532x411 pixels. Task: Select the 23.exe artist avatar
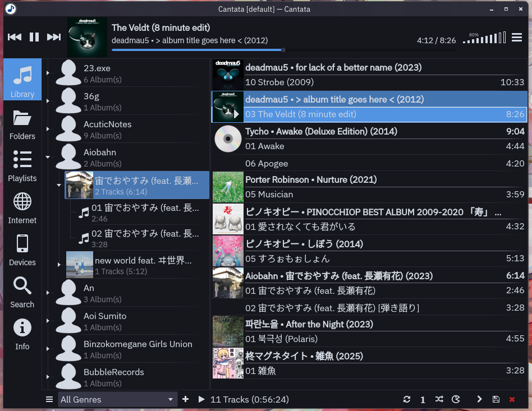[x=68, y=73]
